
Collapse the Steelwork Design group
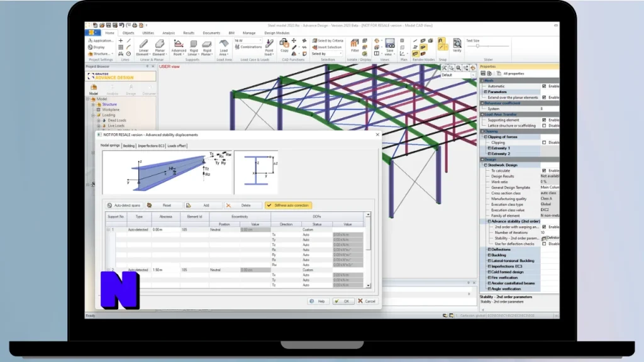coord(485,165)
